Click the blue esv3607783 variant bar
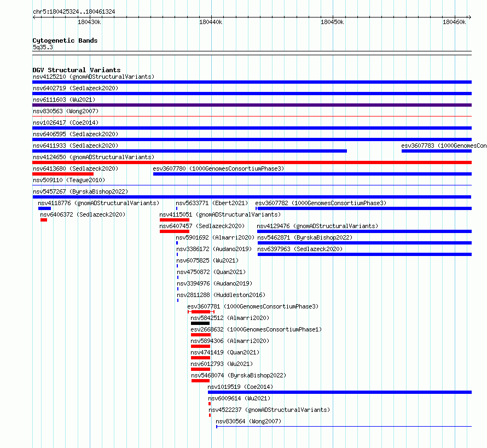Image resolution: width=487 pixels, height=448 pixels. (x=437, y=151)
